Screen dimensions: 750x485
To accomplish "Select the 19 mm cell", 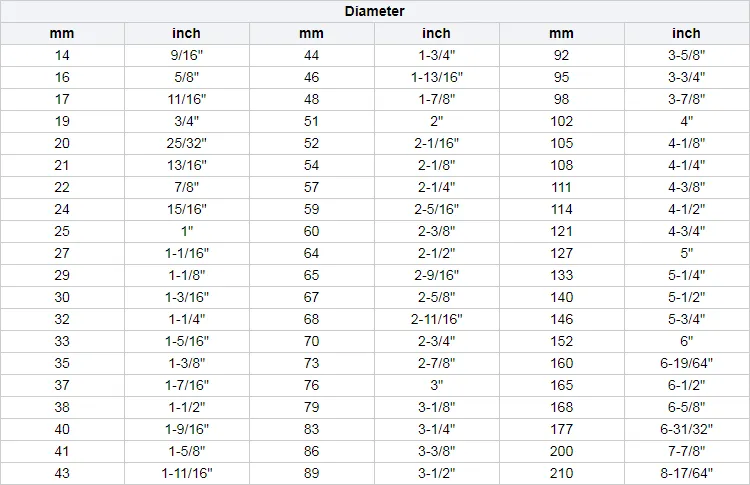I will 62,121.
